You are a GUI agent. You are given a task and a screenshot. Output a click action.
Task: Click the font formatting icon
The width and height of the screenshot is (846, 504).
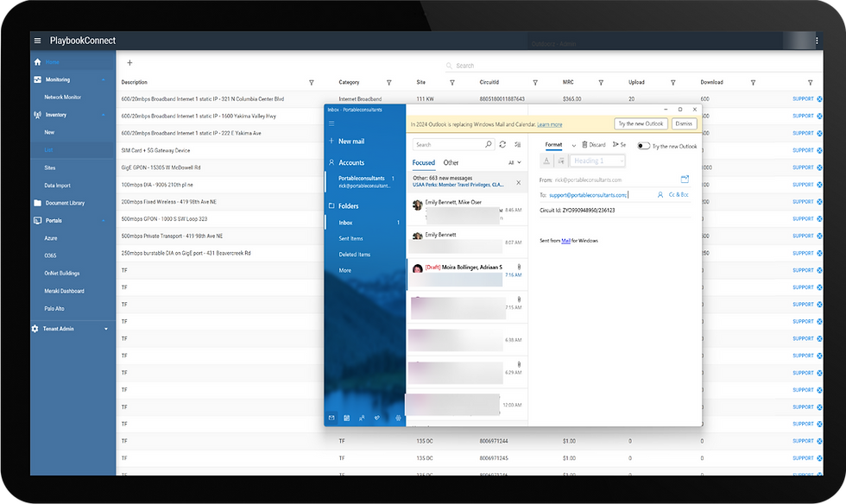click(x=546, y=161)
